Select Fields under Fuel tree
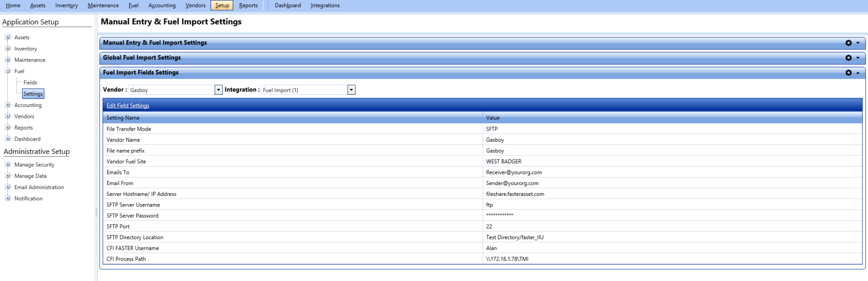Image resolution: width=868 pixels, height=281 pixels. pos(30,82)
